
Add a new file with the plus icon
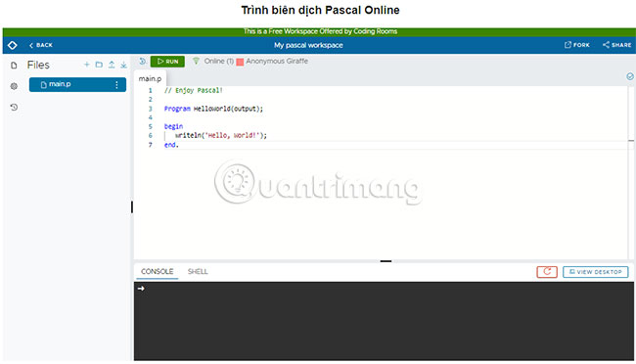pyautogui.click(x=86, y=65)
